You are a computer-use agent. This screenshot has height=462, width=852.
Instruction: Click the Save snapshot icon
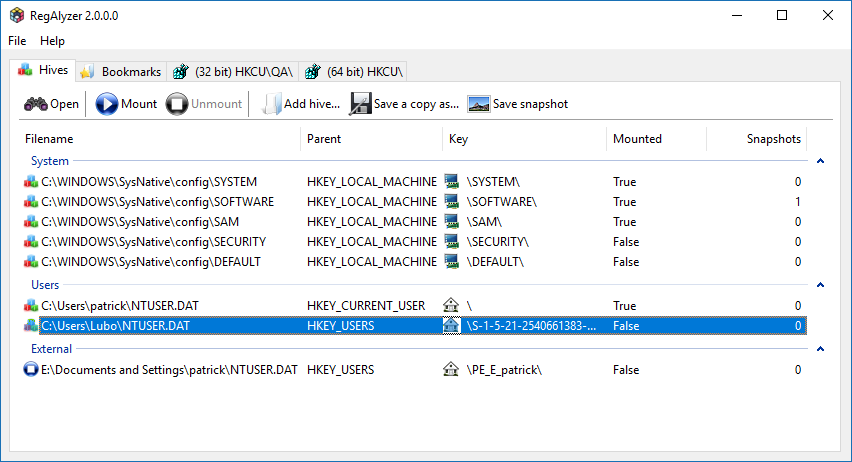pos(478,104)
